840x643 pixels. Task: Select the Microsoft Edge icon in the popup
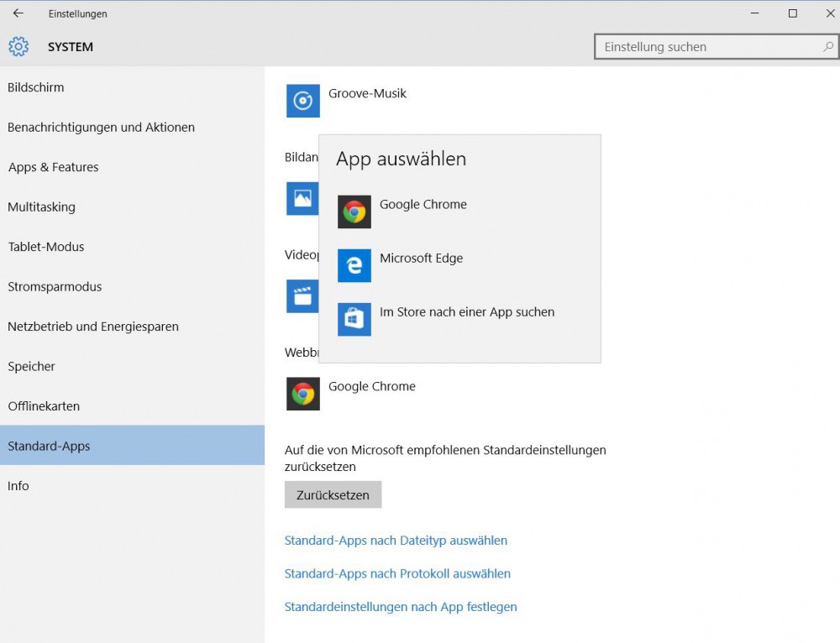point(354,265)
